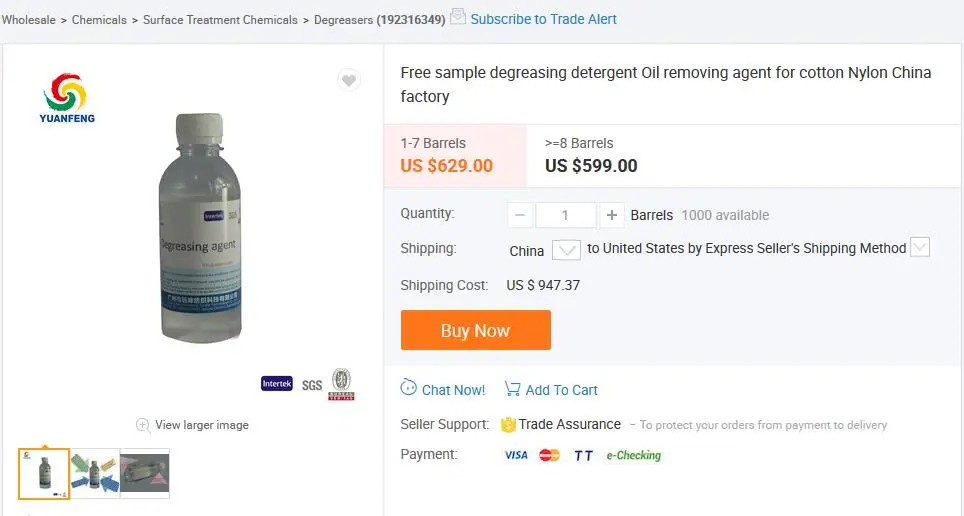Click the Yuanfeng company logo

[x=67, y=98]
